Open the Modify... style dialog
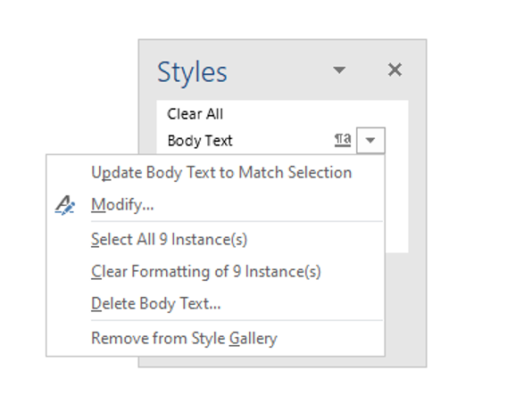The image size is (532, 403). coord(122,205)
